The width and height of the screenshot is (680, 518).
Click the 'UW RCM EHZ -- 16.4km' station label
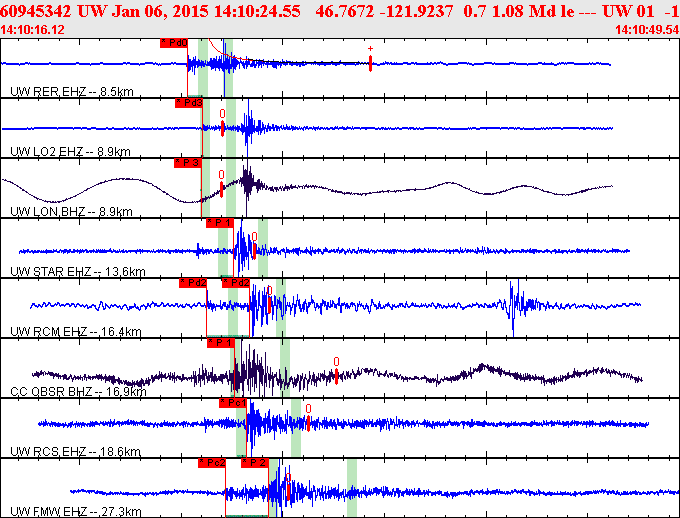[x=75, y=331]
